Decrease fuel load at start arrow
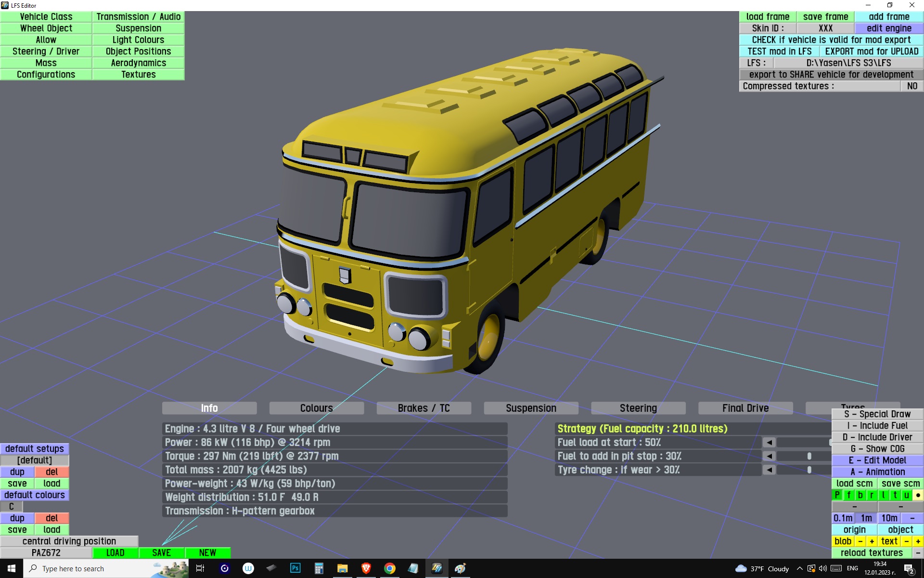 pyautogui.click(x=769, y=443)
